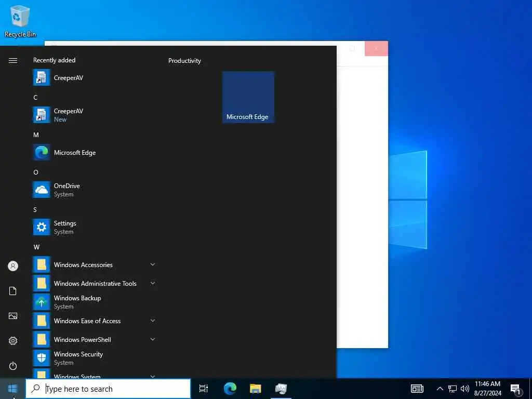Expand the Windows Accessories folder

point(95,264)
